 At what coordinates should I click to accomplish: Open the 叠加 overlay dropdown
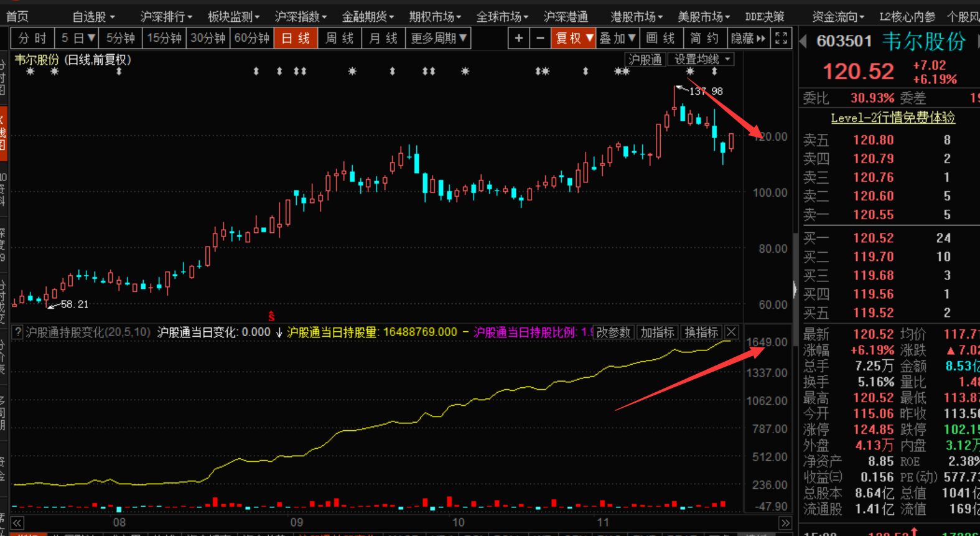coord(617,39)
